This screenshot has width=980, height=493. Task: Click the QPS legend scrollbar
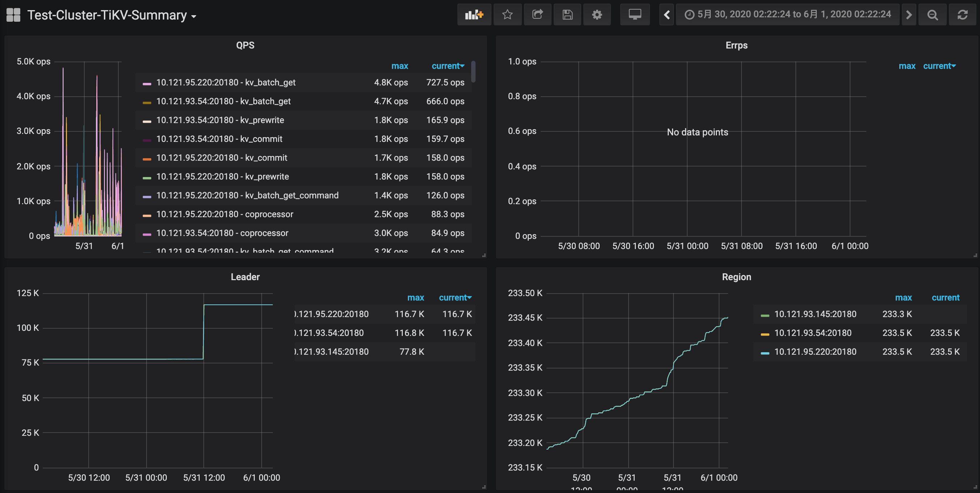point(473,72)
